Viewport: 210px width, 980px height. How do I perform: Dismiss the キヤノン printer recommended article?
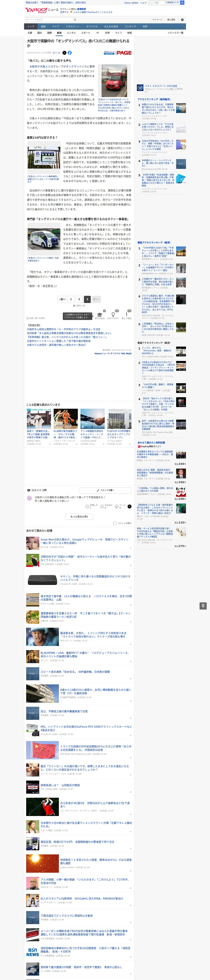coord(130,588)
